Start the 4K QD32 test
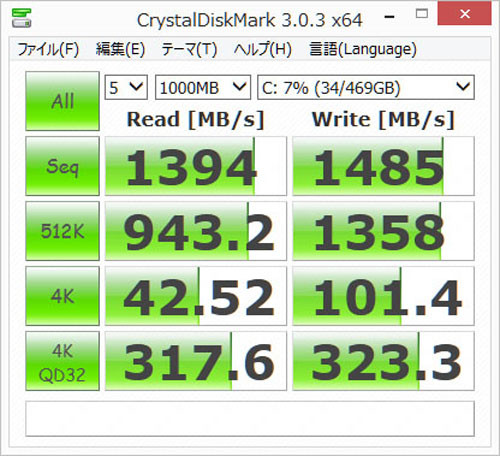This screenshot has width=500, height=456. [x=62, y=361]
